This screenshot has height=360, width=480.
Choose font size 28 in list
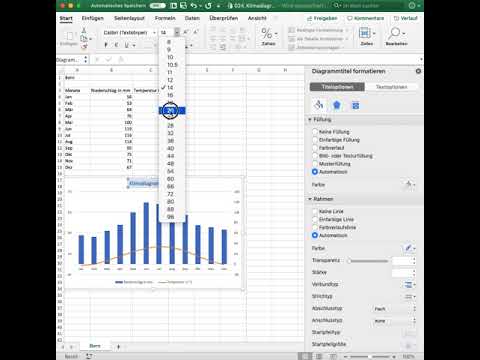point(171,125)
